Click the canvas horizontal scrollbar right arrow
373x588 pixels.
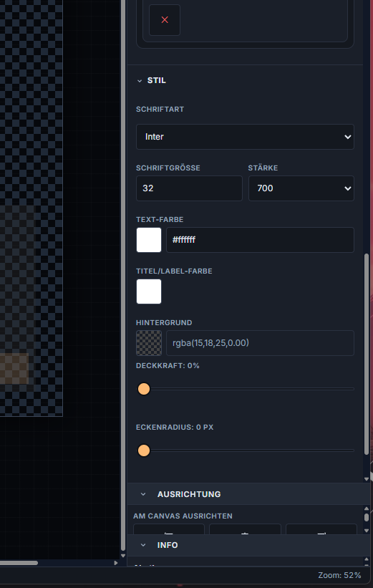point(116,563)
